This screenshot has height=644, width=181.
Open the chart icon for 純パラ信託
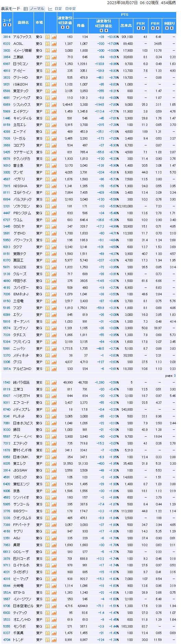[54, 383]
